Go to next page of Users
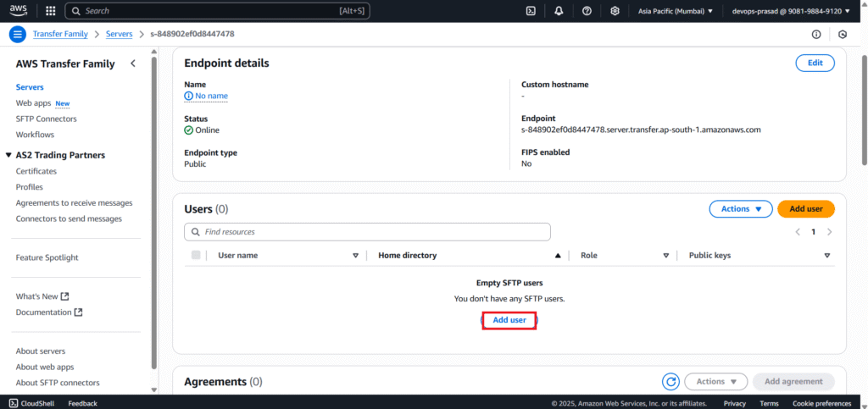Screen dimensions: 868x409 point(829,232)
